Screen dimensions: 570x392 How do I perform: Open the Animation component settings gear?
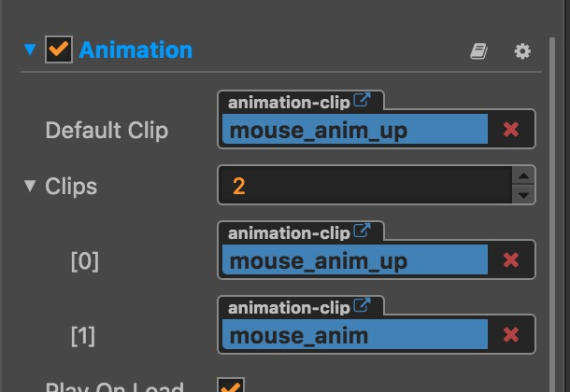(x=522, y=51)
